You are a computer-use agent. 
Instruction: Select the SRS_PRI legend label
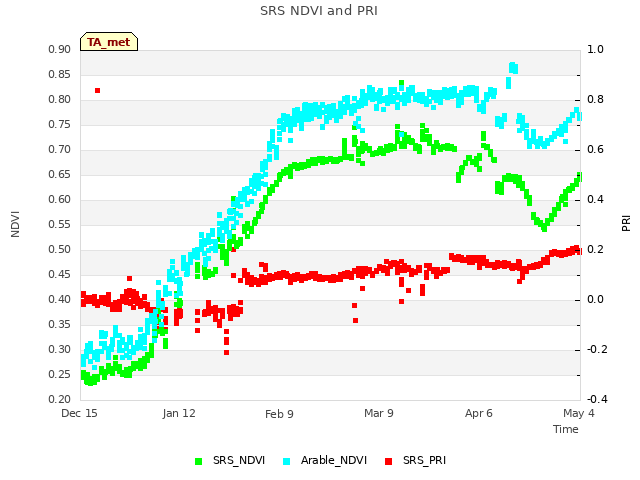pos(424,460)
